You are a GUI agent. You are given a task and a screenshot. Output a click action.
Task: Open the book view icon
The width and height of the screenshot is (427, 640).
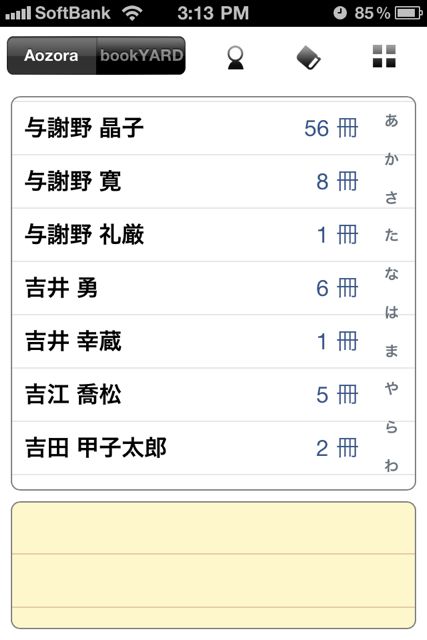[308, 58]
